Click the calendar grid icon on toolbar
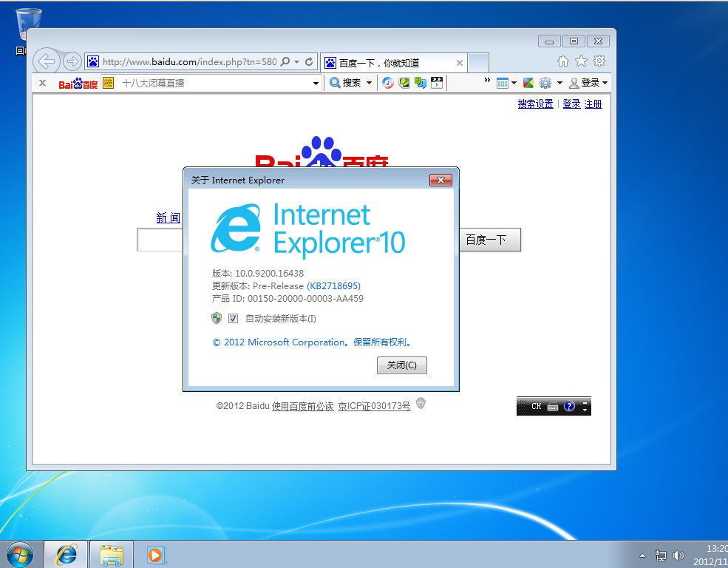This screenshot has height=568, width=728. point(503,83)
